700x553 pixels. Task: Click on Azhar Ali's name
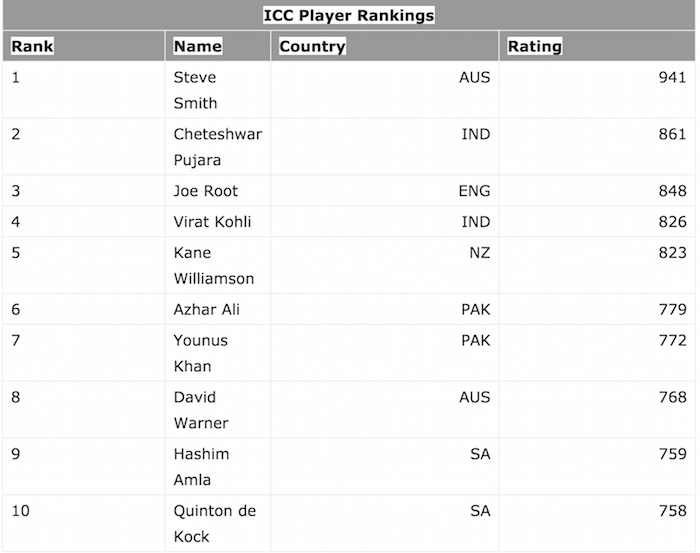207,310
